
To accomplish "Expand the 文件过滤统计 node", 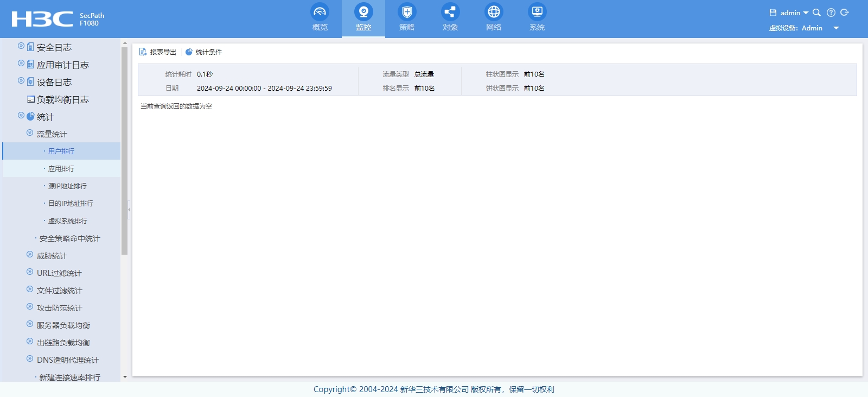I will click(x=30, y=289).
